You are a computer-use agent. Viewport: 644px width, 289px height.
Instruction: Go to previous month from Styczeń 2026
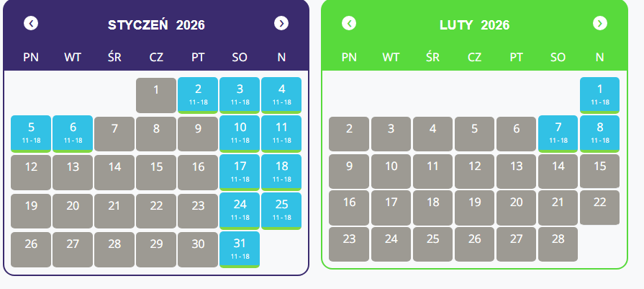coord(31,24)
